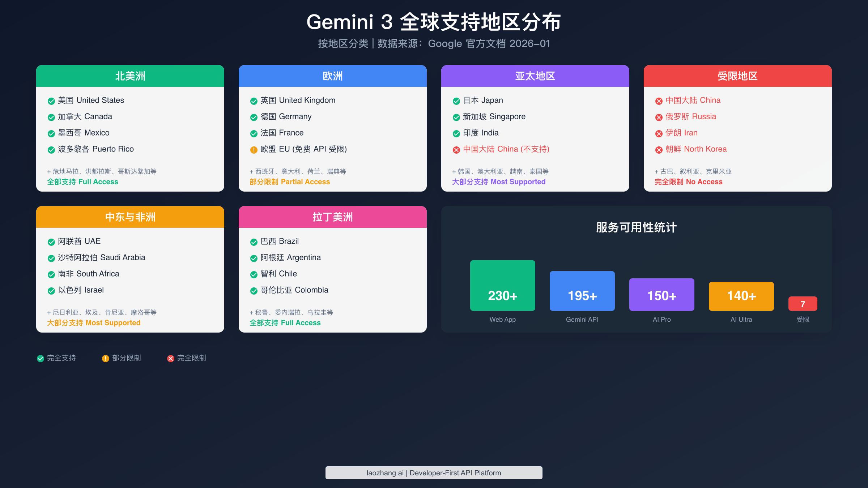Screen dimensions: 868x488
Task: Click the Full Access label under North America
Action: (x=82, y=182)
